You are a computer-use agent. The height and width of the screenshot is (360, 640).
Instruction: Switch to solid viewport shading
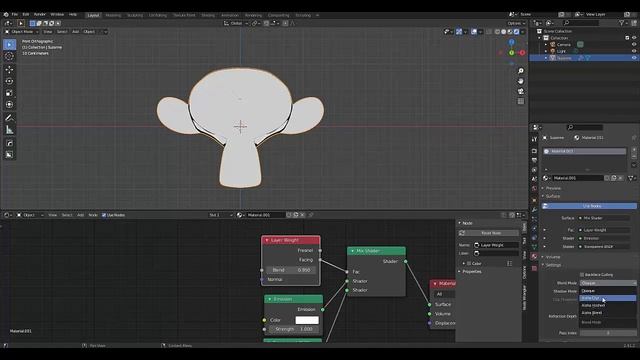point(503,31)
